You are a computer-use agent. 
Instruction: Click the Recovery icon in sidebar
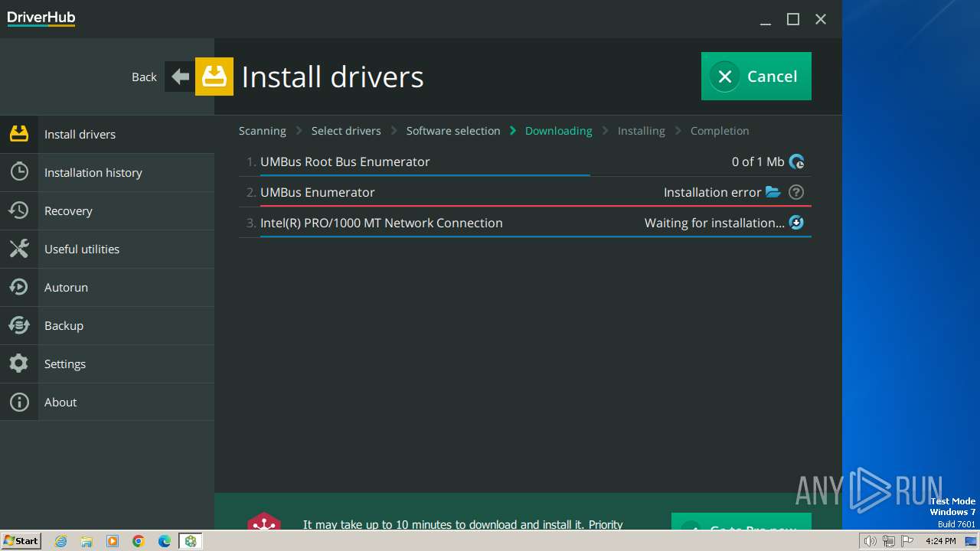point(19,210)
